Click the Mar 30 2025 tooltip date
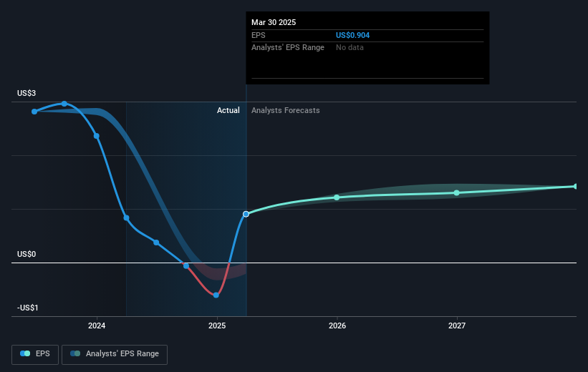The width and height of the screenshot is (588, 372). tap(274, 22)
